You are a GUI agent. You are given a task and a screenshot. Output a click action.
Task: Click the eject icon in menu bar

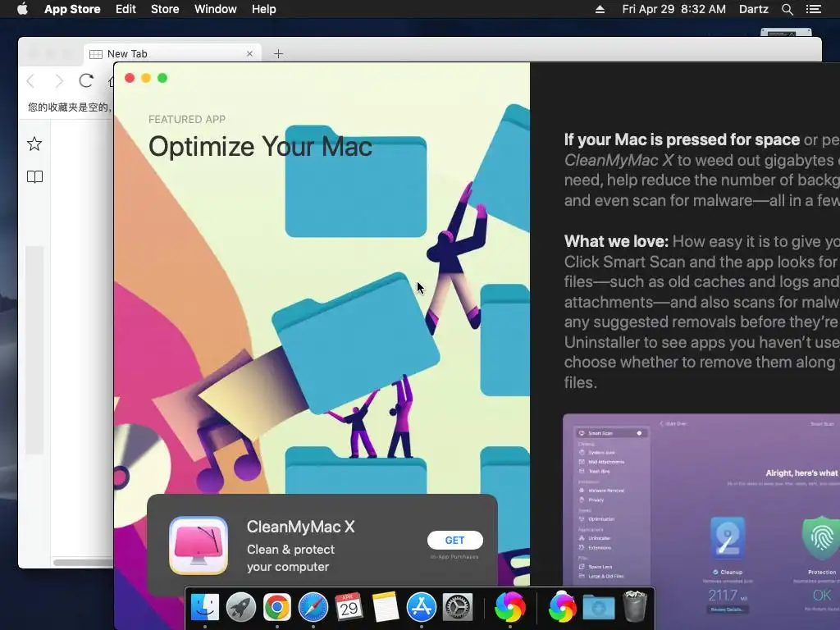[600, 9]
